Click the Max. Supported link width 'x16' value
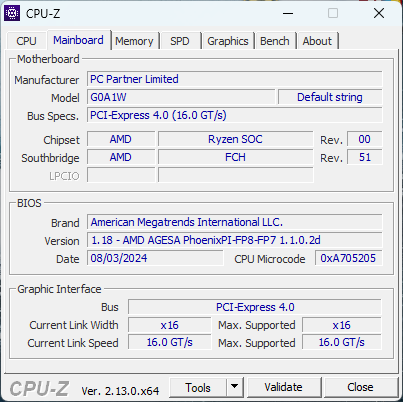Image resolution: width=403 pixels, height=402 pixels. pos(342,325)
